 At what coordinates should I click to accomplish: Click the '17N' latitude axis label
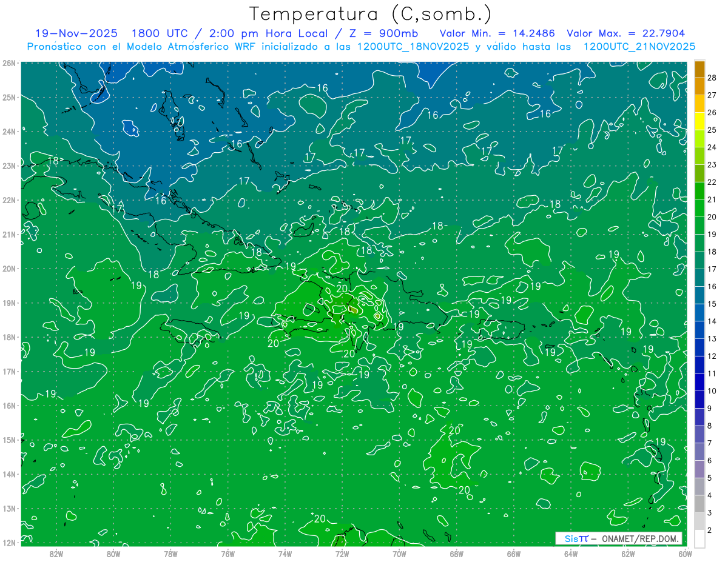(x=8, y=371)
